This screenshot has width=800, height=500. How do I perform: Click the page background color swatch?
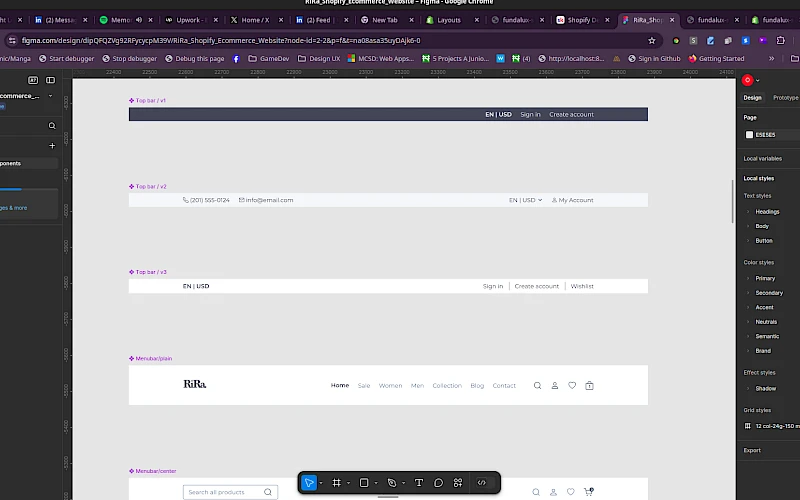(x=749, y=135)
